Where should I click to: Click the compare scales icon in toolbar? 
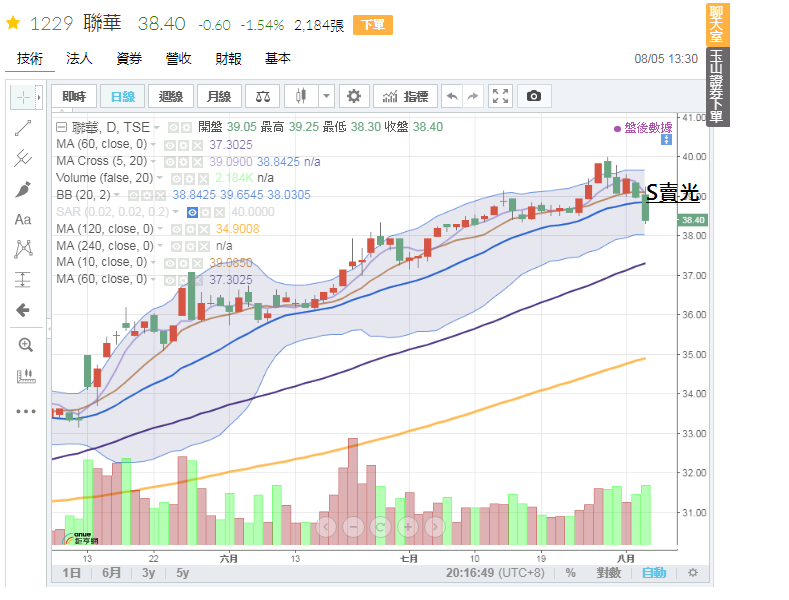[263, 96]
